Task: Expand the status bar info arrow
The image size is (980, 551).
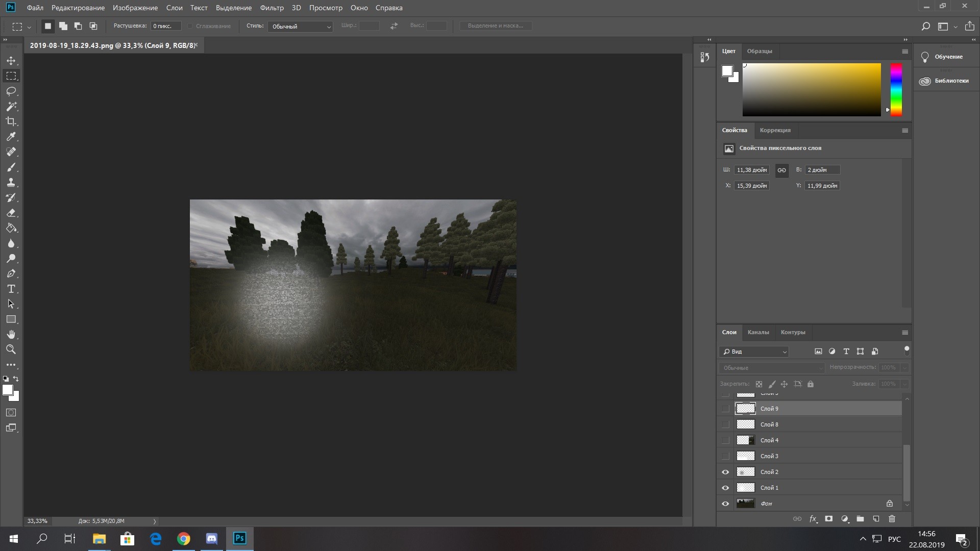Action: click(x=155, y=521)
